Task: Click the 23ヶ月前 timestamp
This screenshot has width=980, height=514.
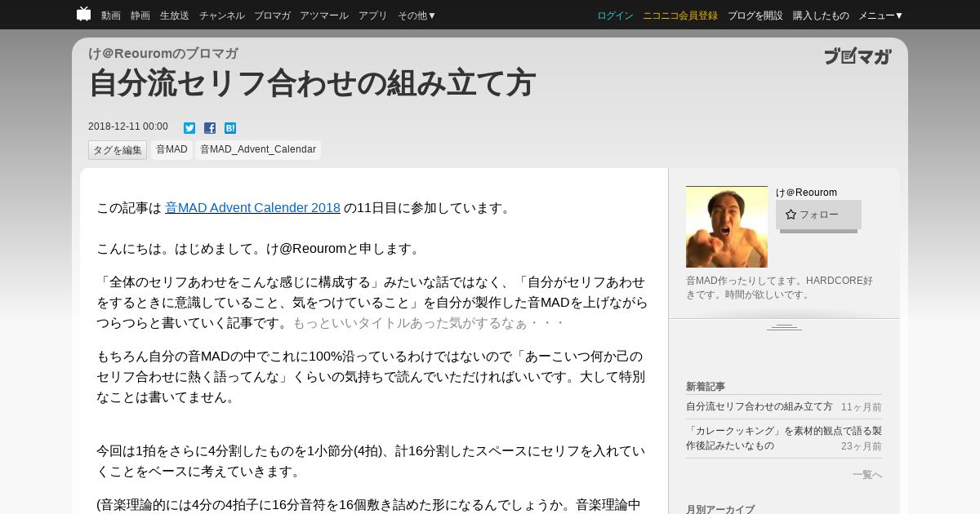Action: (x=862, y=446)
